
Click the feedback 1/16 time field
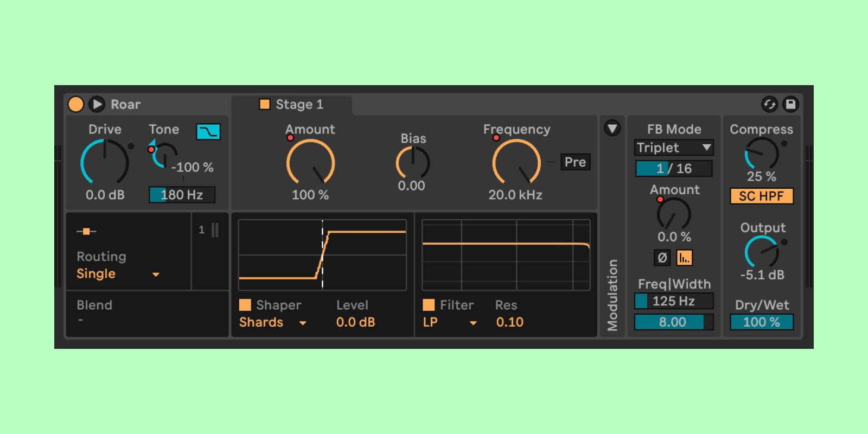tap(674, 169)
